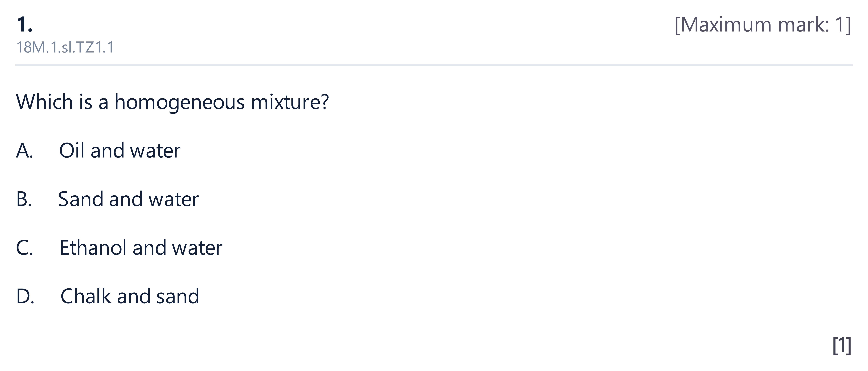Click the question text about homogeneous mixture
Screen dimensions: 868x371
coord(172,102)
